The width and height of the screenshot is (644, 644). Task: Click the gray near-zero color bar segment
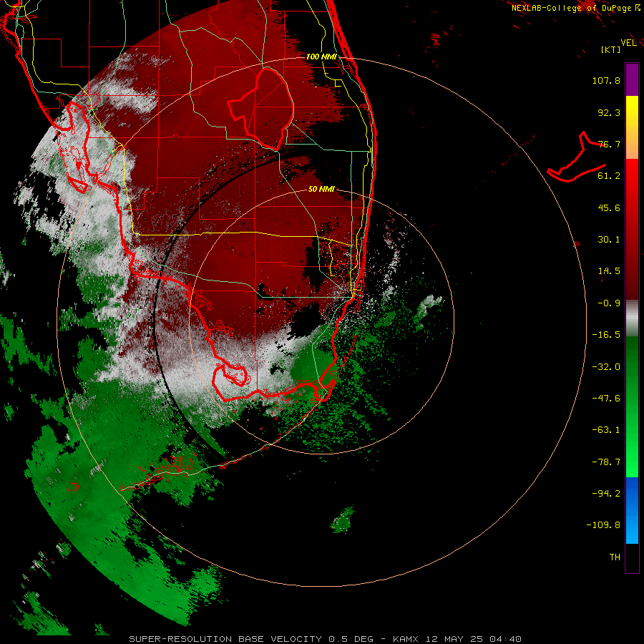[x=632, y=318]
